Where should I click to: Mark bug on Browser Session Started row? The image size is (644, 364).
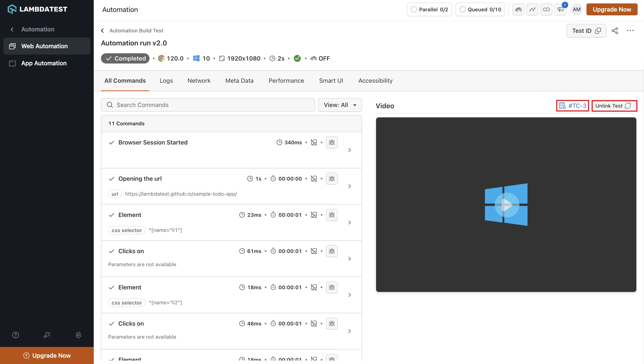pos(332,142)
